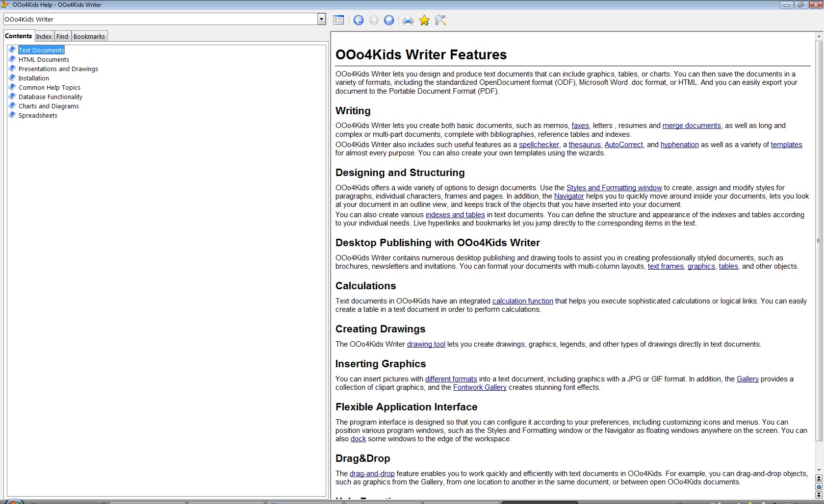Open the different formats link
This screenshot has width=824, height=504.
[x=451, y=379]
